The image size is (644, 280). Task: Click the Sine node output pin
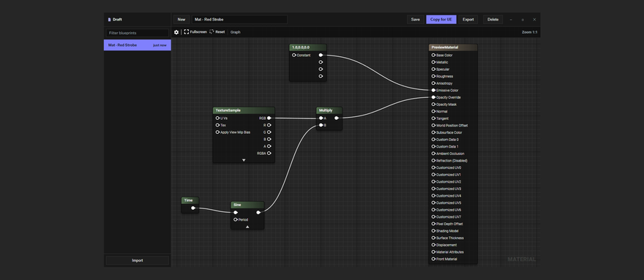click(258, 212)
